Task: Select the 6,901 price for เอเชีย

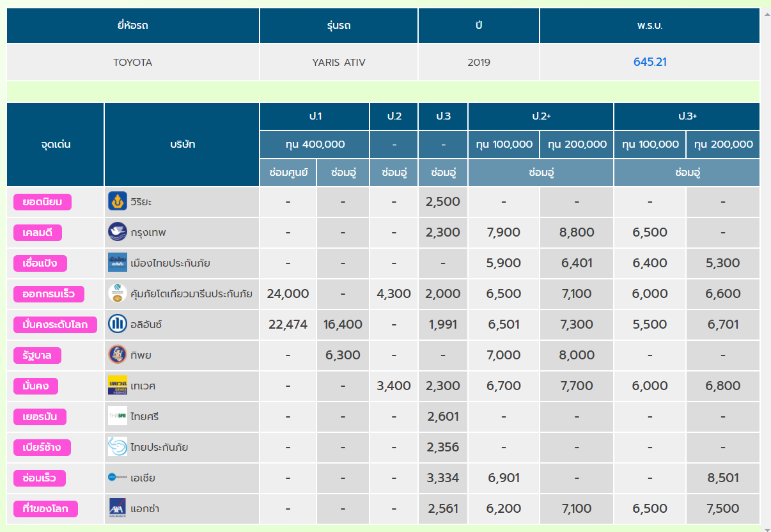Action: tap(504, 478)
